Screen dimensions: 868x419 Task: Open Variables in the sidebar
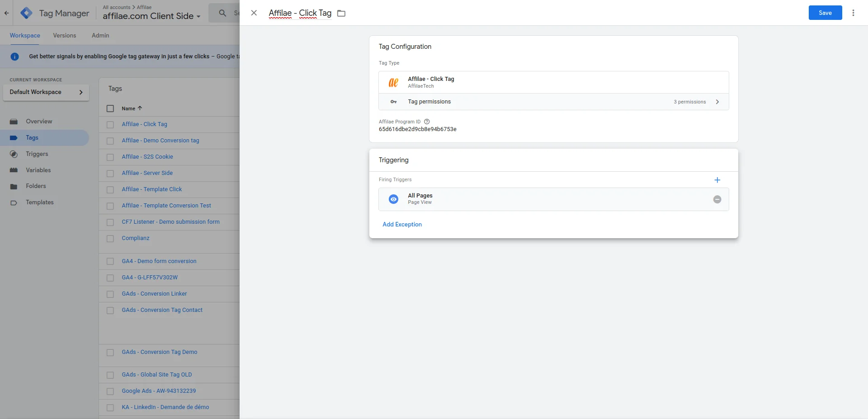click(x=38, y=170)
